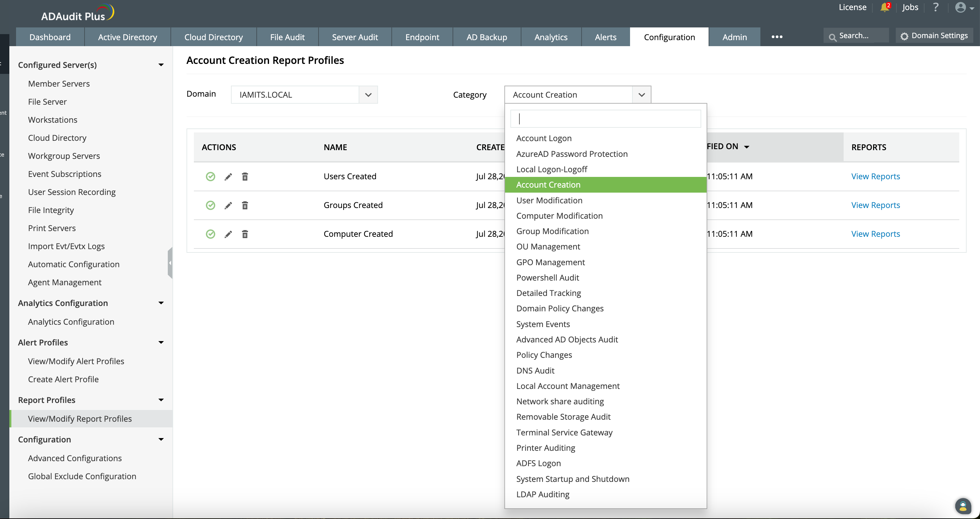The height and width of the screenshot is (519, 980).
Task: Click the edit pencil for Users Created
Action: click(228, 177)
